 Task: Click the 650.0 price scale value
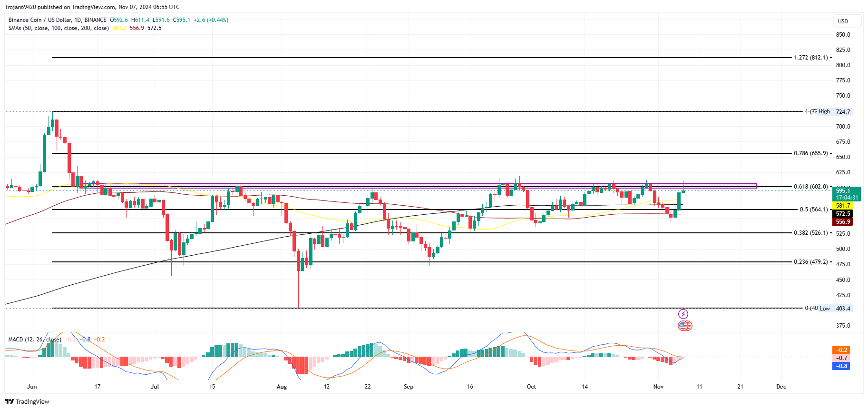[843, 157]
